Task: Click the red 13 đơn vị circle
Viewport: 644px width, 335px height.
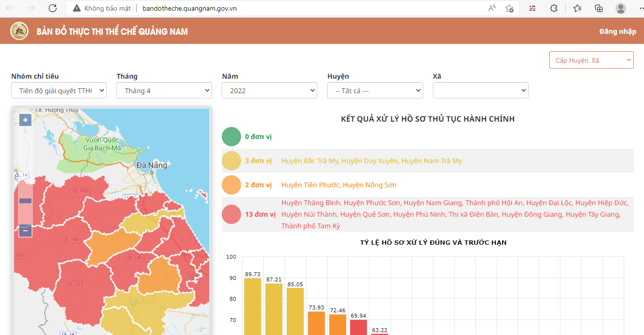Action: click(x=231, y=214)
